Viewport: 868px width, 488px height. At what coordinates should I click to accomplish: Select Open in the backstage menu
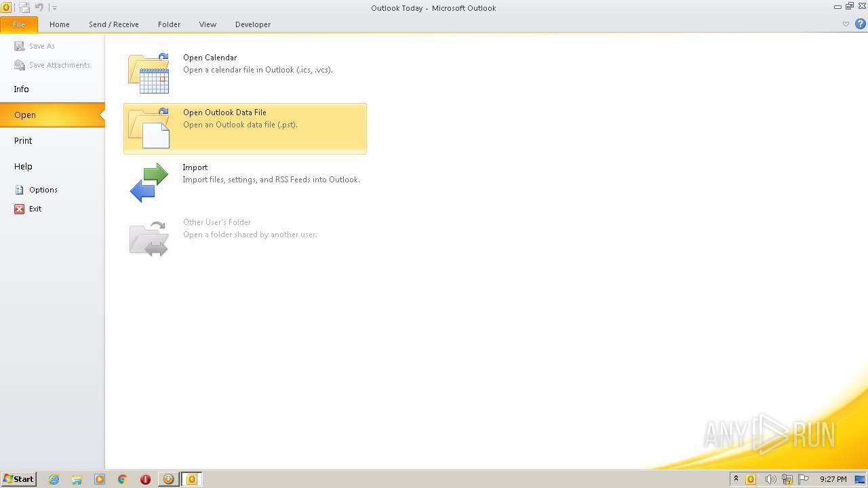click(52, 115)
